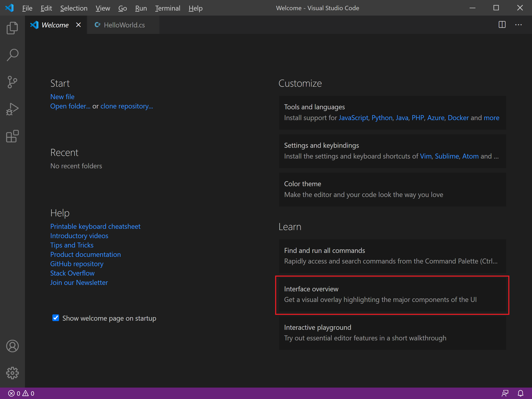Image resolution: width=532 pixels, height=399 pixels.
Task: Click the New file link
Action: [x=62, y=97]
